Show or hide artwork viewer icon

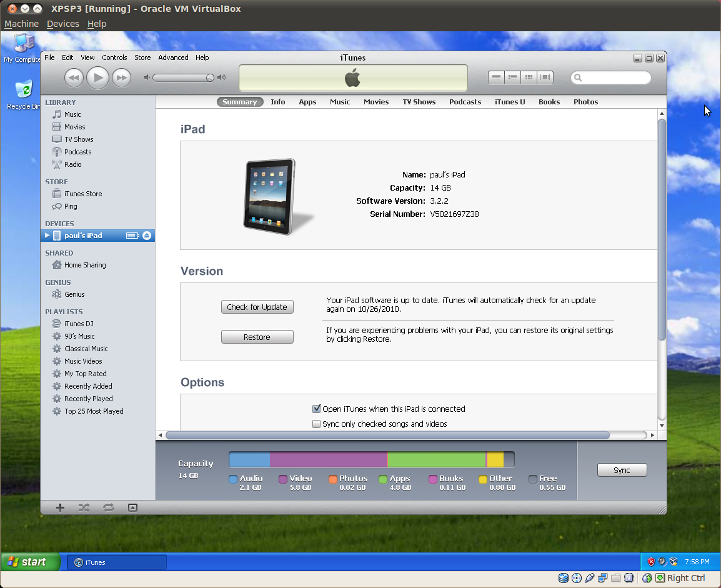[x=132, y=507]
